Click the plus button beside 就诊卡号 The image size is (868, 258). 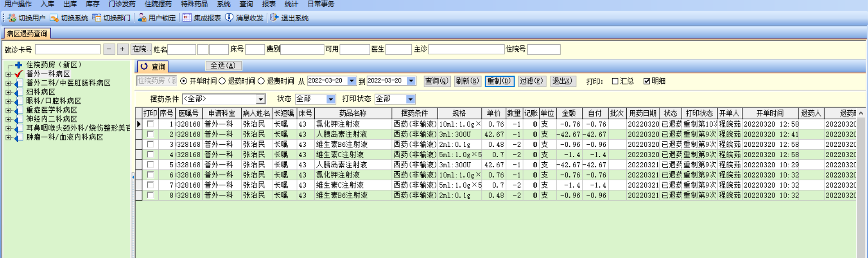click(x=123, y=49)
